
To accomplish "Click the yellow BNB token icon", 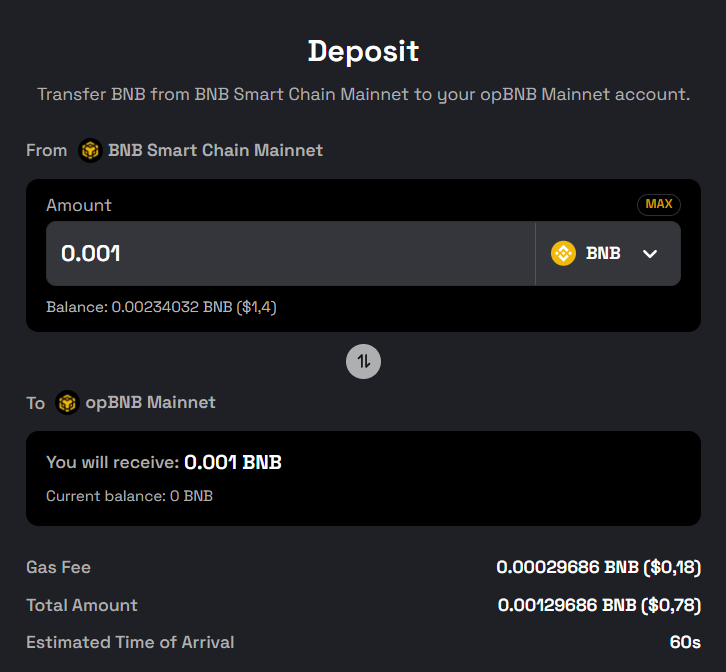I will click(563, 253).
